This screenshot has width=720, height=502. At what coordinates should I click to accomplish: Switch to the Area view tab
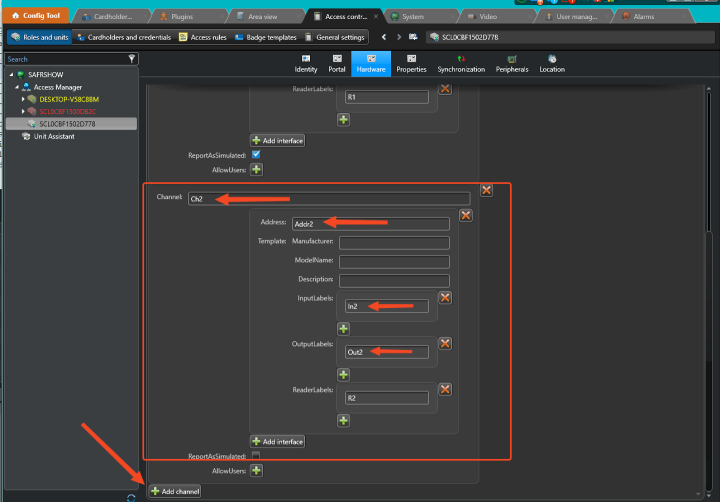coord(262,17)
